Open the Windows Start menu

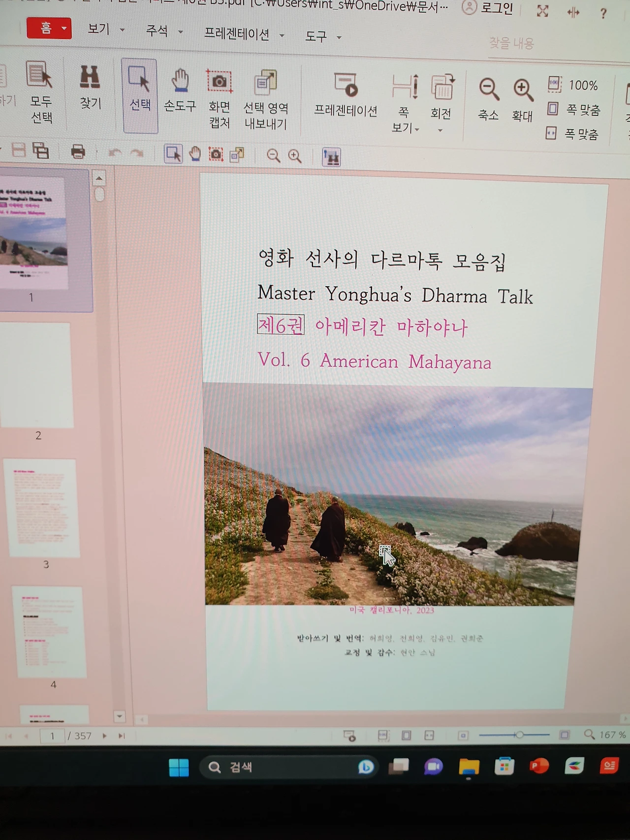click(179, 767)
